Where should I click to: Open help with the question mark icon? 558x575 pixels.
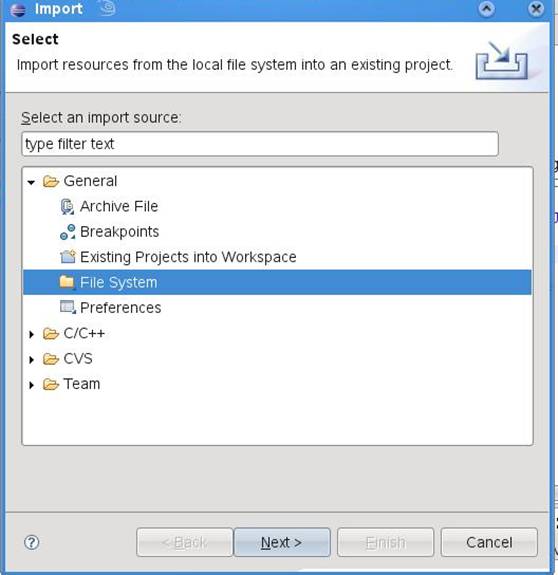click(32, 542)
